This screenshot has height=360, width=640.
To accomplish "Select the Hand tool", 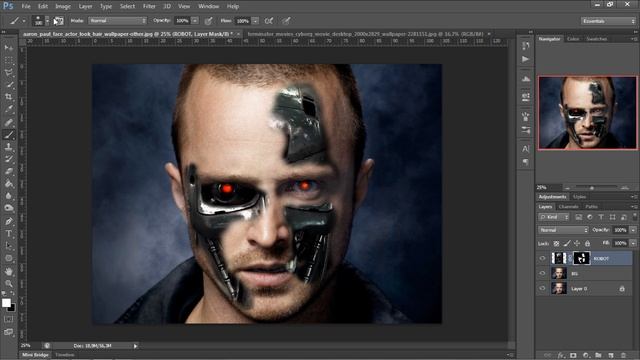I will coord(9,271).
